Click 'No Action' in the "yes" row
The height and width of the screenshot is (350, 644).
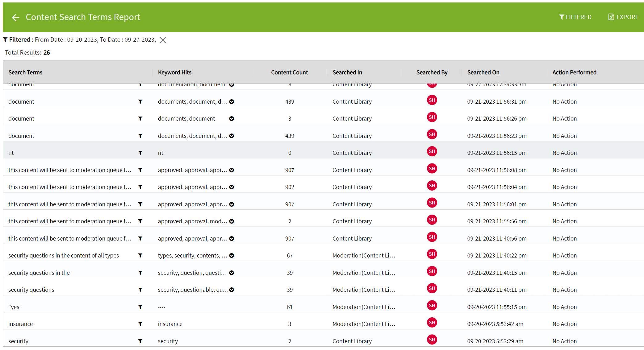click(564, 307)
